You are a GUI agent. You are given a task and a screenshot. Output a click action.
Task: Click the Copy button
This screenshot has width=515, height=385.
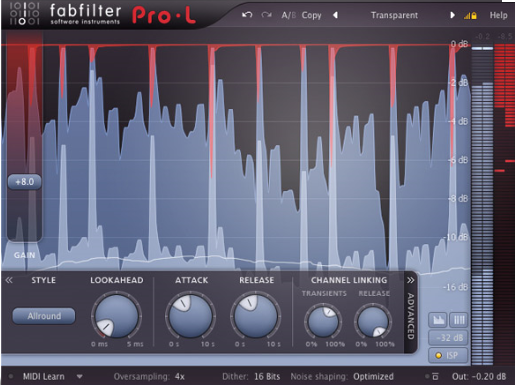pos(311,15)
